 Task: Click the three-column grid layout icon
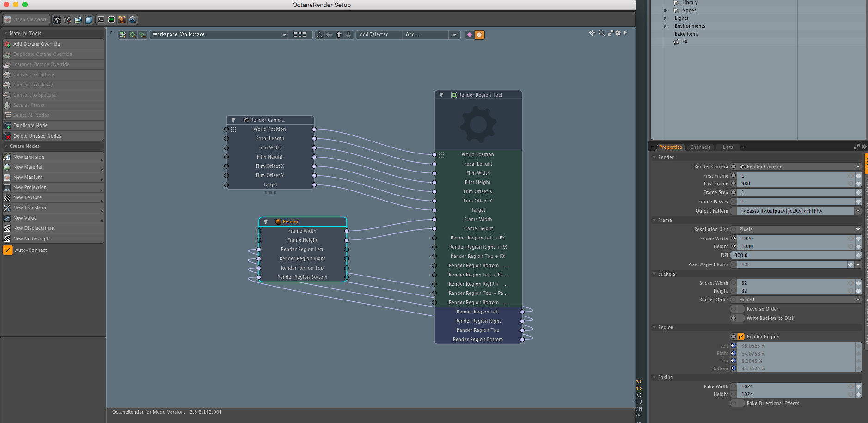click(300, 35)
